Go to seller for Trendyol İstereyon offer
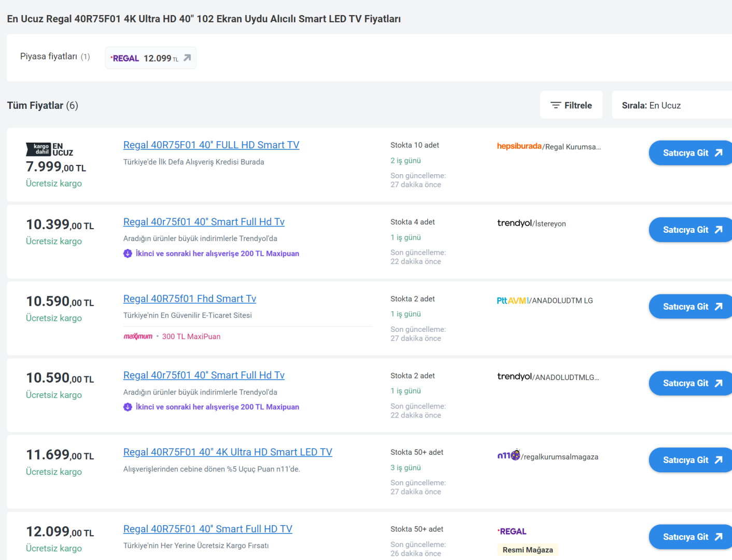 click(x=691, y=230)
